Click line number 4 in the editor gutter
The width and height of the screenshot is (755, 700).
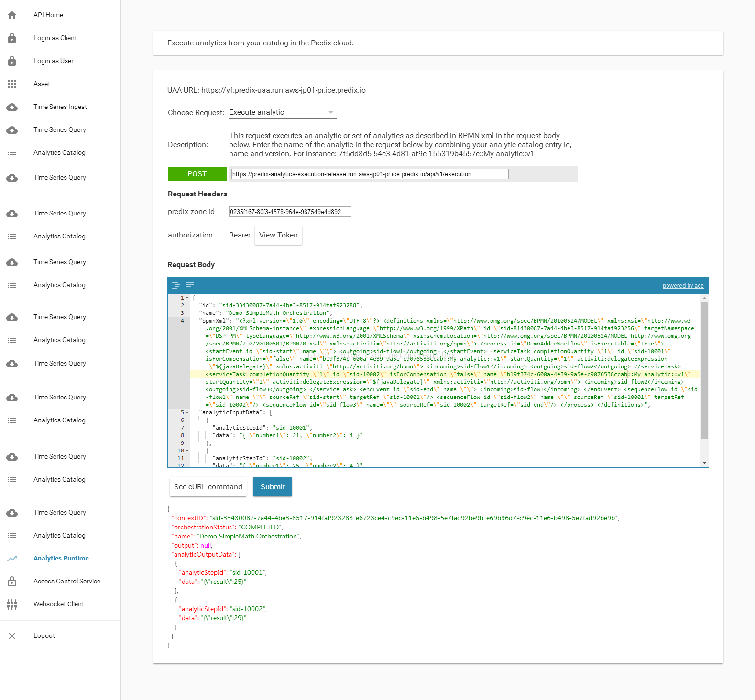point(182,321)
